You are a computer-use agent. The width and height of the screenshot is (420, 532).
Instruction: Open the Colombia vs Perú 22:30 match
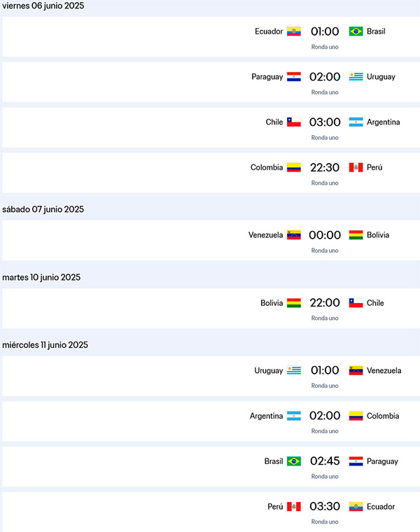tap(325, 167)
